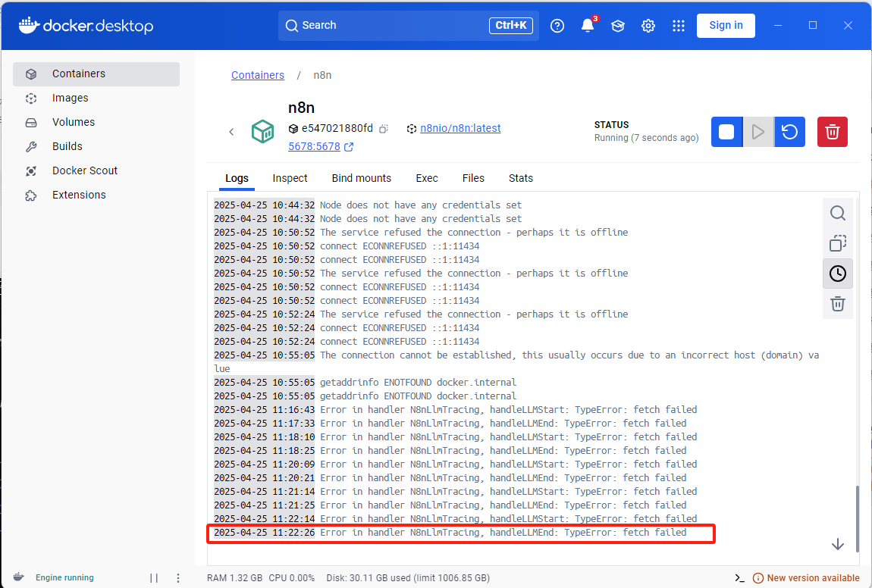Open the apps grid icon in header
Image resolution: width=872 pixels, height=588 pixels.
point(679,26)
